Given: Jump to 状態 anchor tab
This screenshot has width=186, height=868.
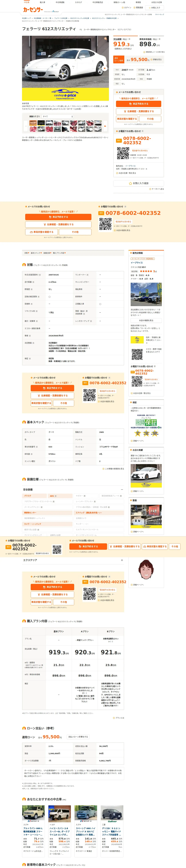Looking at the screenshot, I should [26, 253].
